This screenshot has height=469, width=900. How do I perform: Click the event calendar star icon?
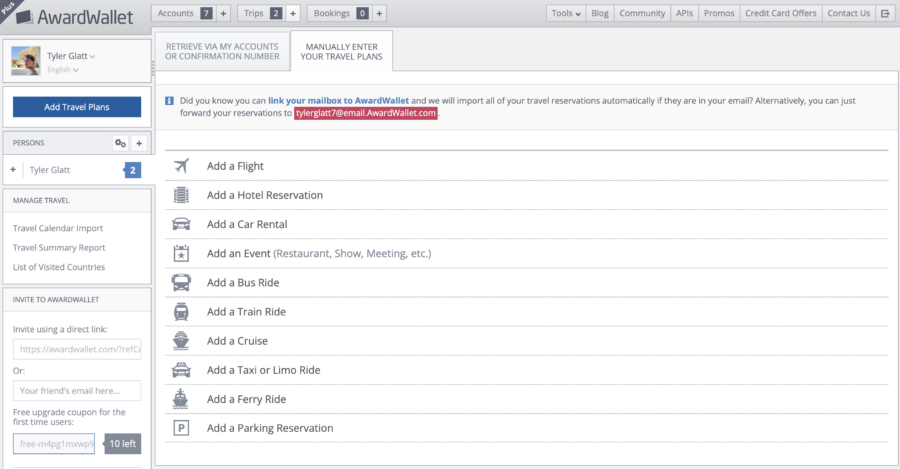pyautogui.click(x=181, y=253)
